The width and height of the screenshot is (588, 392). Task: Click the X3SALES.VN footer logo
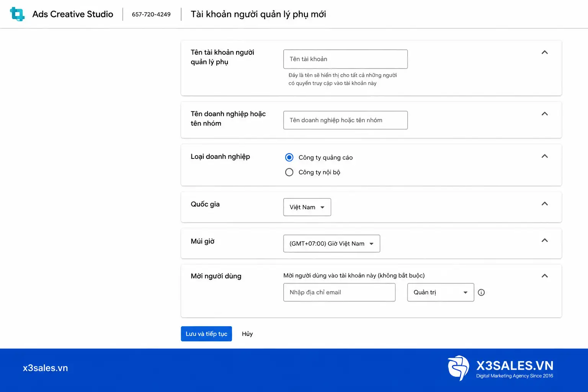pyautogui.click(x=500, y=368)
